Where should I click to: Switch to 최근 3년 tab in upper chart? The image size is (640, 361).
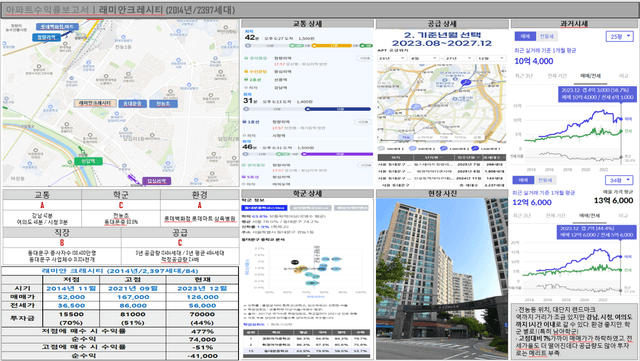click(524, 76)
